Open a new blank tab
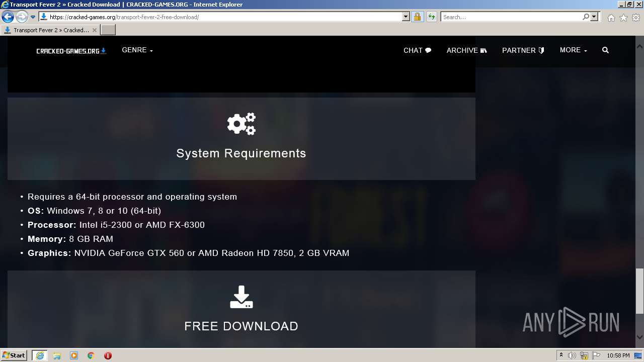This screenshot has width=644, height=362. coord(108,30)
